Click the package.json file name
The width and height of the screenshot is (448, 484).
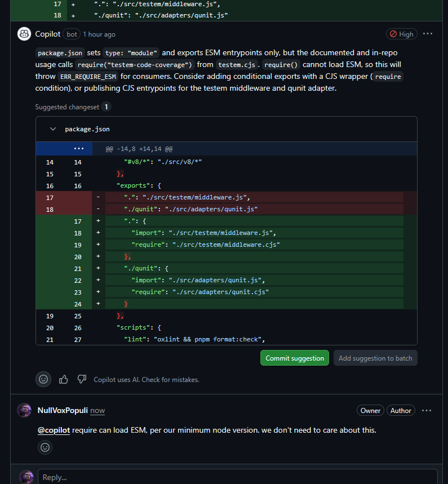coord(87,129)
